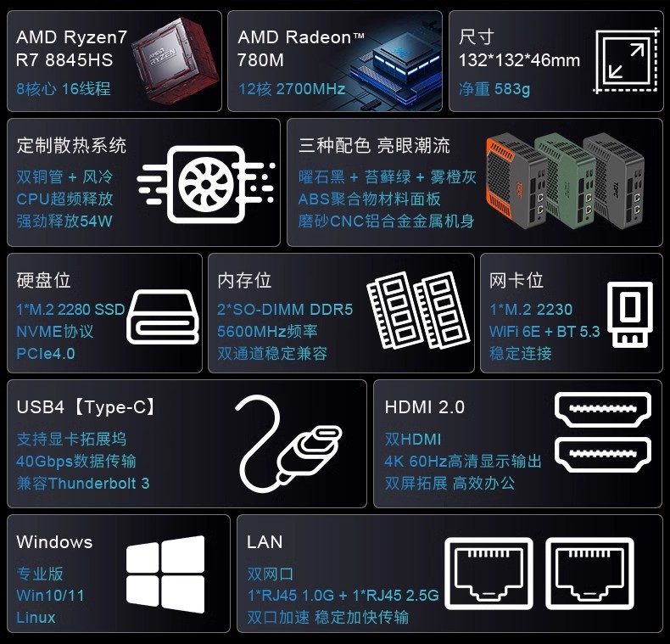Click the AMD Ryzen chip cube image
Image resolution: width=670 pixels, height=644 pixels.
[x=176, y=61]
